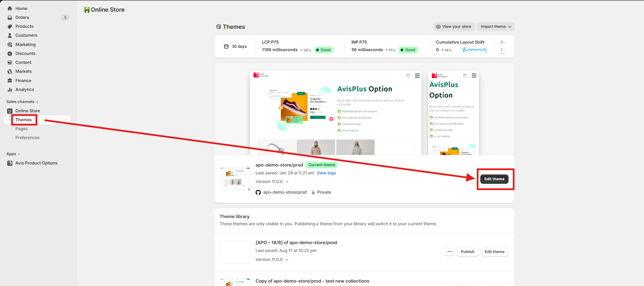
Task: Click the Avis Product Options app icon
Action: point(10,163)
